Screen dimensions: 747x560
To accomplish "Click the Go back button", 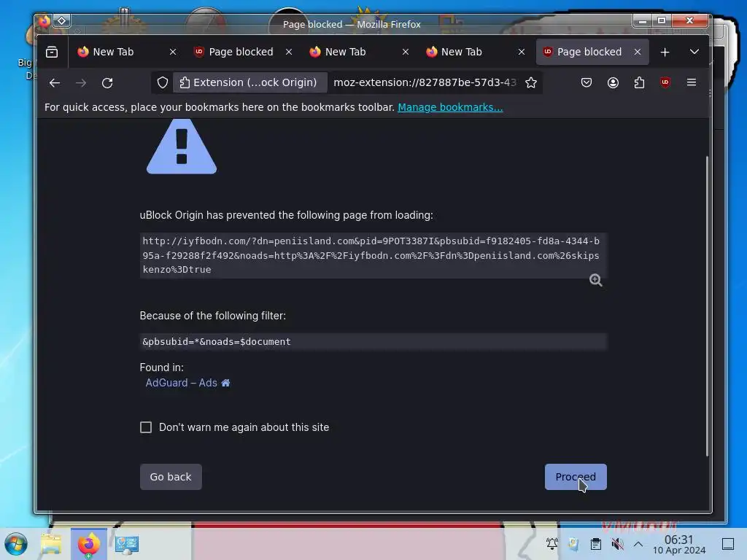I will 171,477.
